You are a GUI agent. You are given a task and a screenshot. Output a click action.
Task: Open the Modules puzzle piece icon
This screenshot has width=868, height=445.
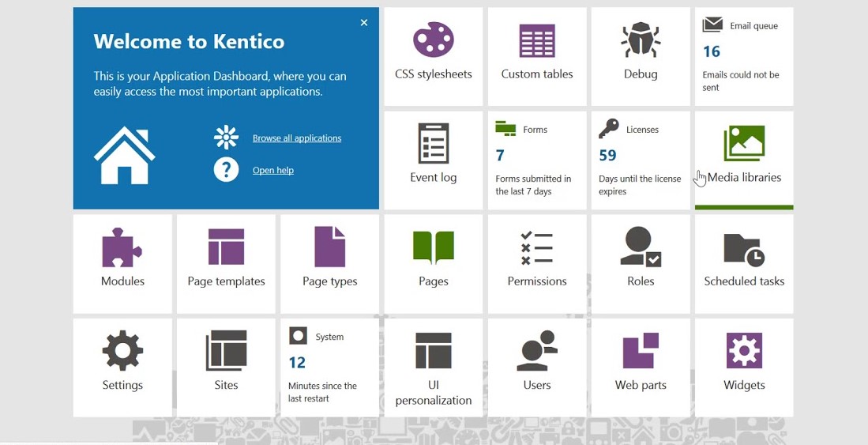122,247
